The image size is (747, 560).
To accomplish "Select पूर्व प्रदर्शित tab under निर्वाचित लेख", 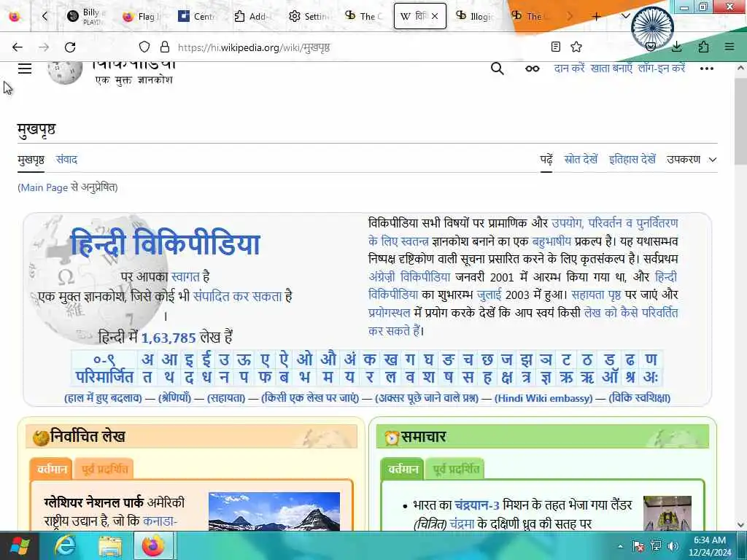I will tap(105, 469).
